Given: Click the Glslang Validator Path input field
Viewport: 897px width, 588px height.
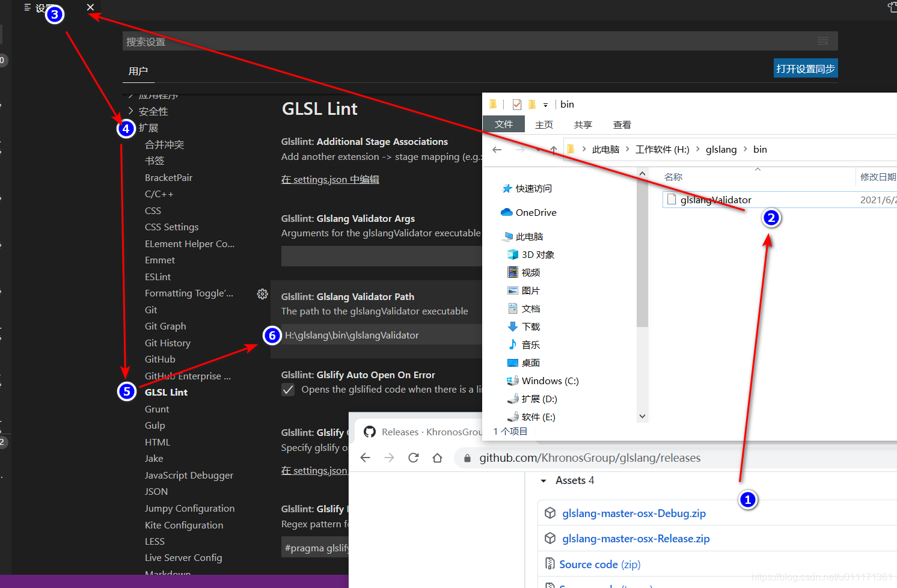Looking at the screenshot, I should click(x=382, y=335).
